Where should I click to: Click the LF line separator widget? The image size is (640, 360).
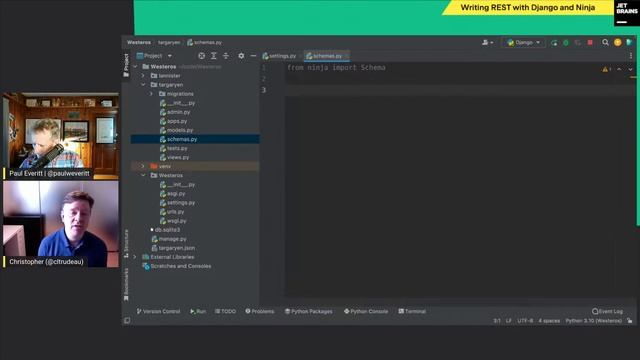tap(509, 321)
